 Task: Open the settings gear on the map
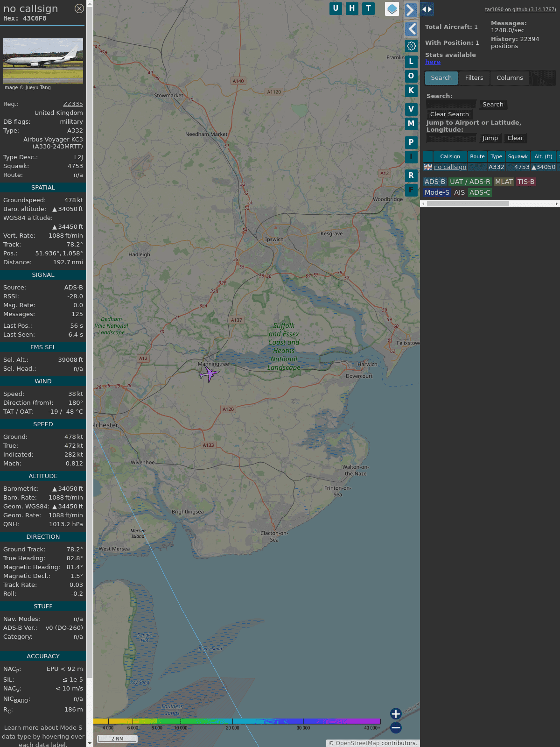pos(411,46)
